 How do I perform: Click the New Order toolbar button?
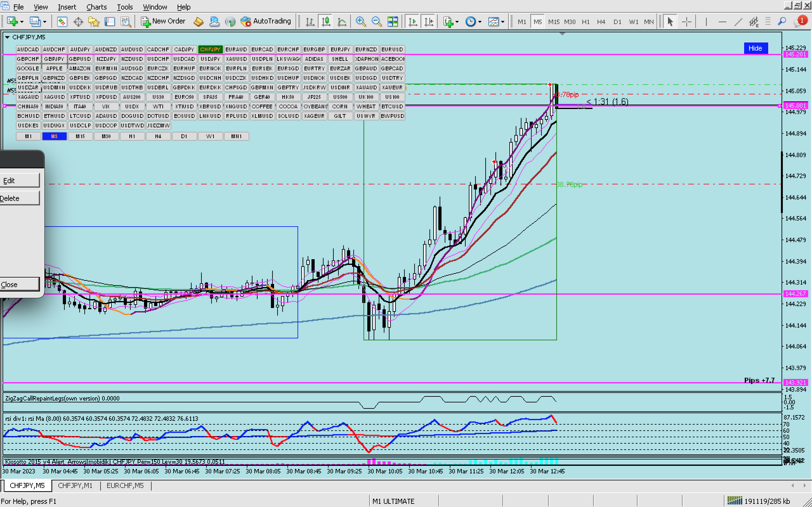(x=163, y=22)
